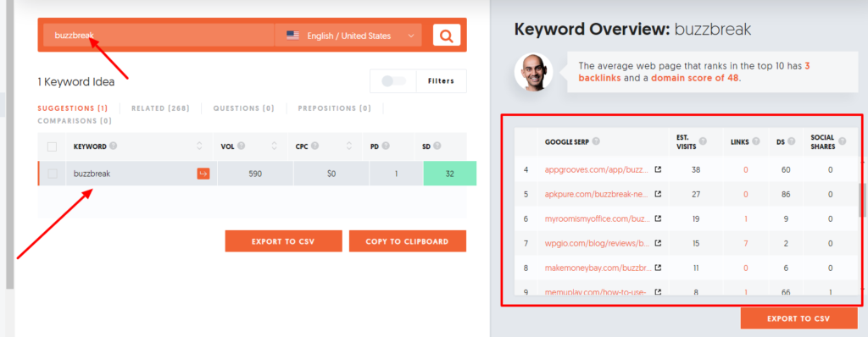Sort by the KEYWORD column arrows
Viewport: 868px width, 337px height.
199,146
